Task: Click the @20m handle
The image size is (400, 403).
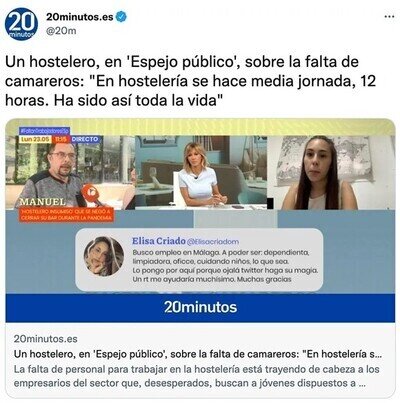Action: tap(61, 31)
